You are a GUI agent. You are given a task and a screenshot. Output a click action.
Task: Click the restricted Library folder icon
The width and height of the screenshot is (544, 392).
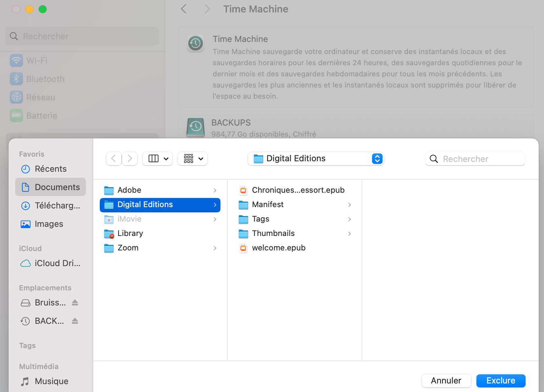tap(109, 234)
